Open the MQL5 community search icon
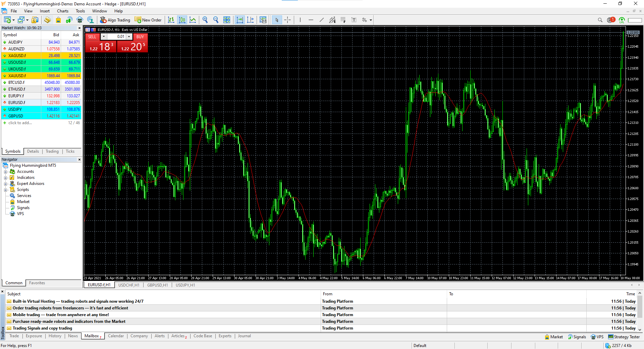This screenshot has width=644, height=349. pyautogui.click(x=91, y=20)
